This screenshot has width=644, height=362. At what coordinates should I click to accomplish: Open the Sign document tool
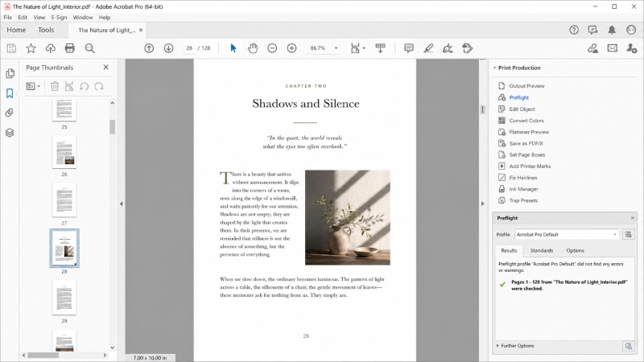pyautogui.click(x=448, y=48)
